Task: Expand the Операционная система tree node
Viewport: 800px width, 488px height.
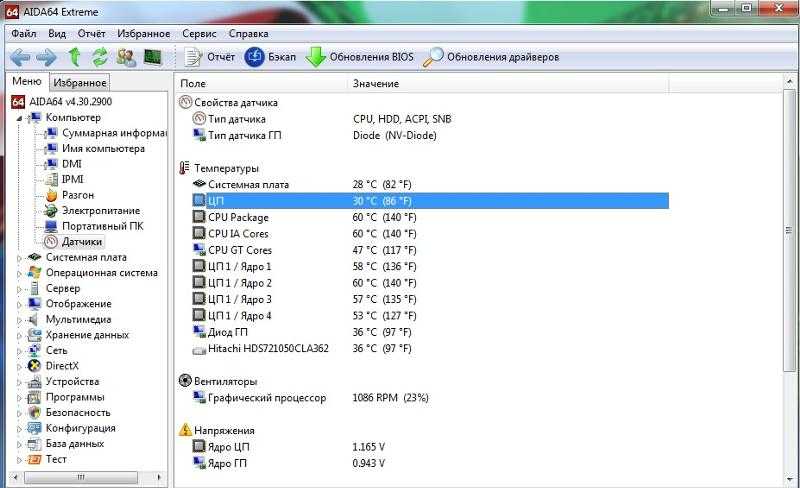Action: pyautogui.click(x=19, y=274)
